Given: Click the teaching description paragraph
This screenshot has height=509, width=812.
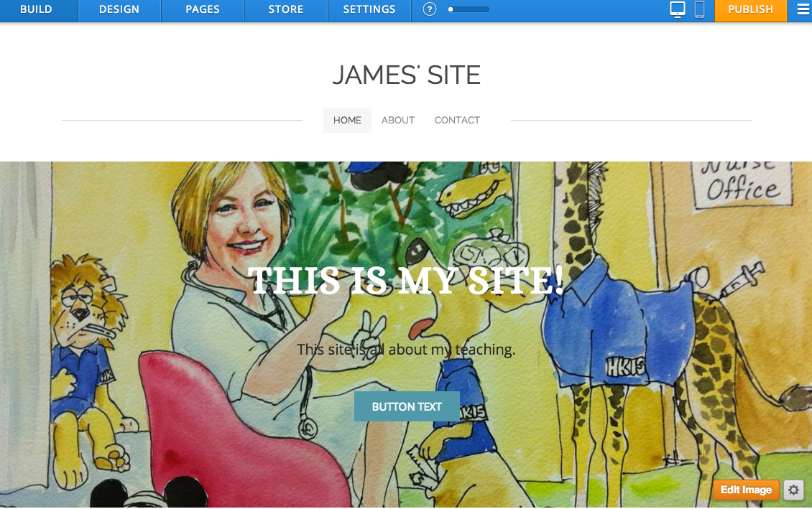Looking at the screenshot, I should [x=406, y=350].
